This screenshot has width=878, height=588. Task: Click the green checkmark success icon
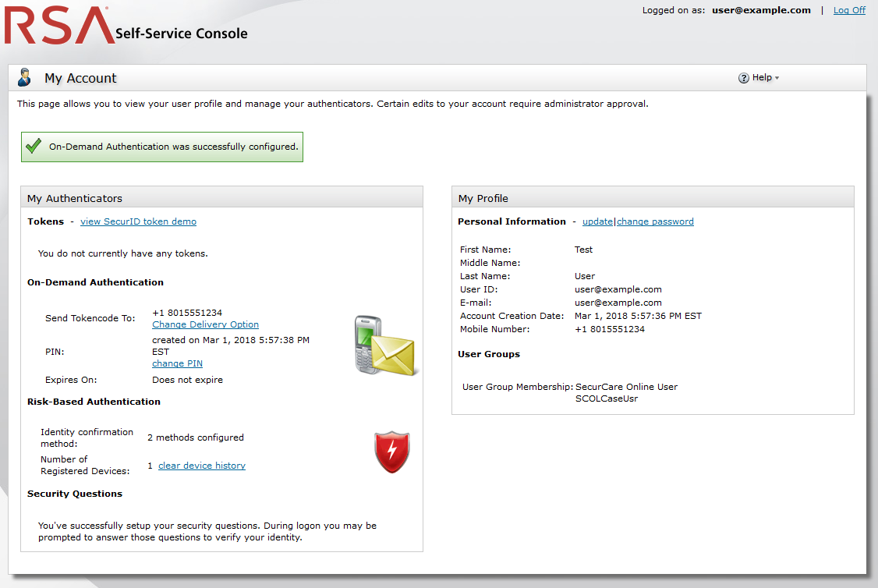click(34, 146)
